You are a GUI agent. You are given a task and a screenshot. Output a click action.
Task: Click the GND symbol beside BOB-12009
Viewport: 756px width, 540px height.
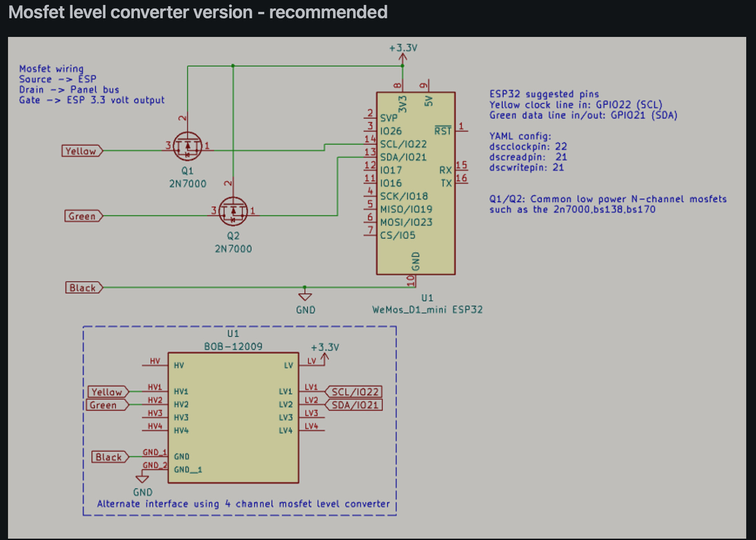coord(142,479)
